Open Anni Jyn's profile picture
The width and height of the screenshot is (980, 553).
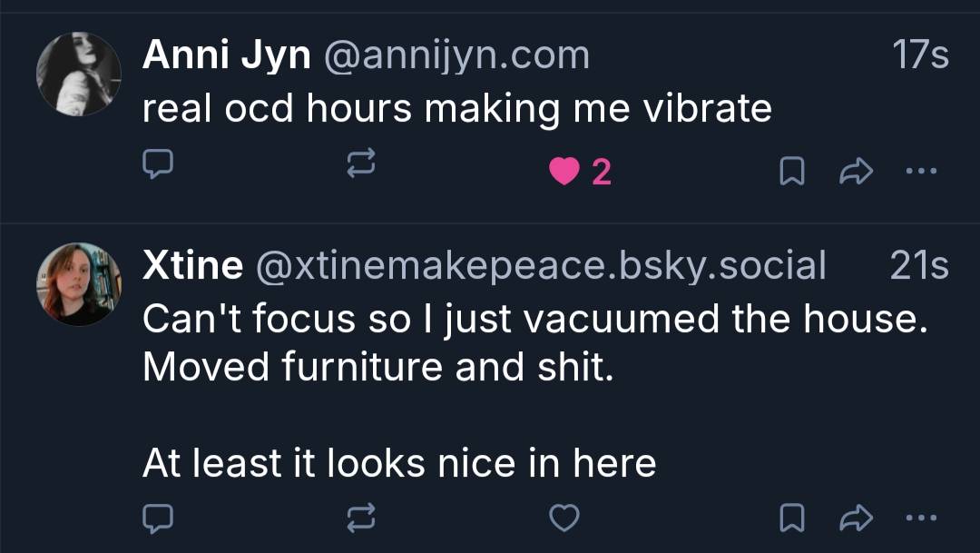point(79,74)
